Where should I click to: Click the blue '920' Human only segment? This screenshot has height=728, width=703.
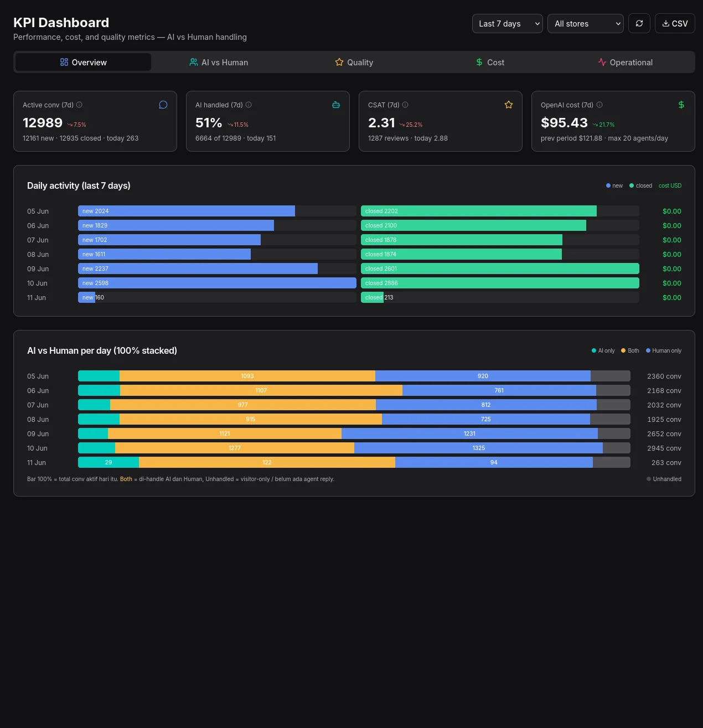pyautogui.click(x=483, y=376)
